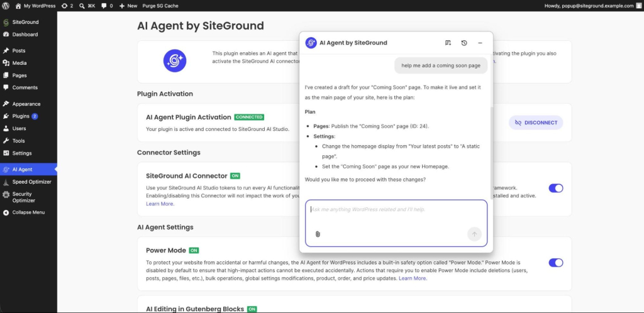Screen dimensions: 644x313
Task: Click the Disconnect button
Action: [x=536, y=123]
